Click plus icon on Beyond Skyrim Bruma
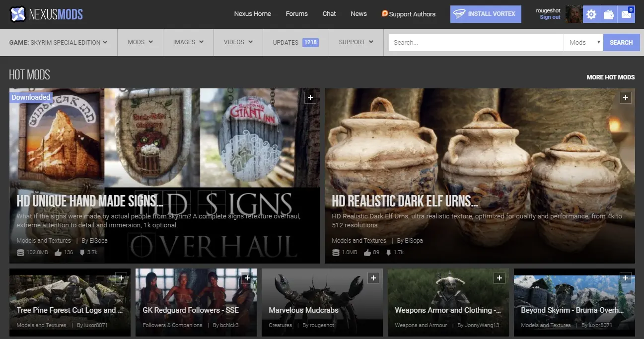The width and height of the screenshot is (644, 339). coord(626,278)
